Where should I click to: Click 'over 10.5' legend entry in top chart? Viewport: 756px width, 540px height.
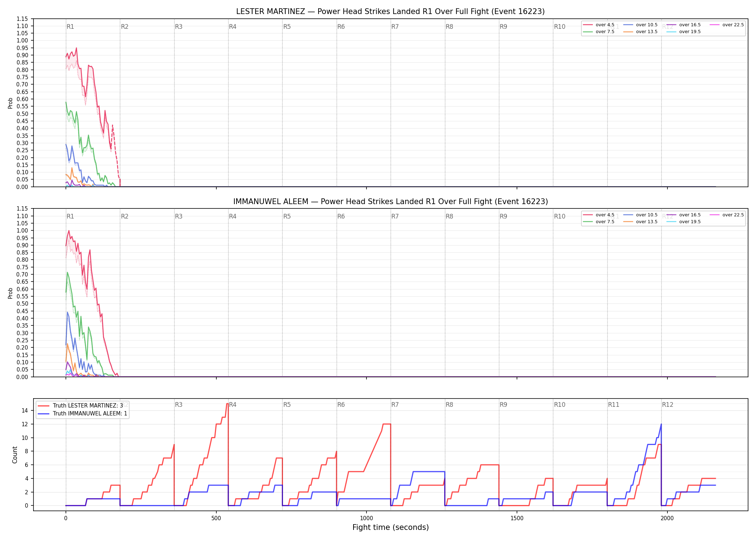pyautogui.click(x=640, y=25)
